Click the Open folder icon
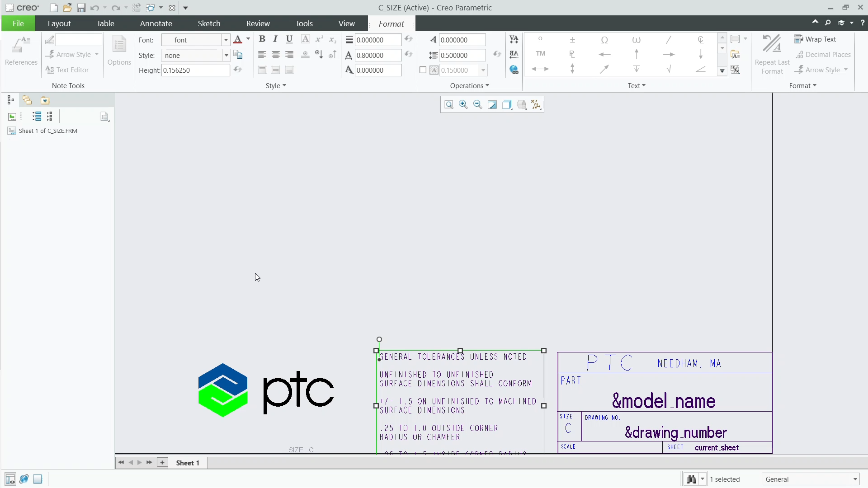The width and height of the screenshot is (868, 488). tap(67, 8)
